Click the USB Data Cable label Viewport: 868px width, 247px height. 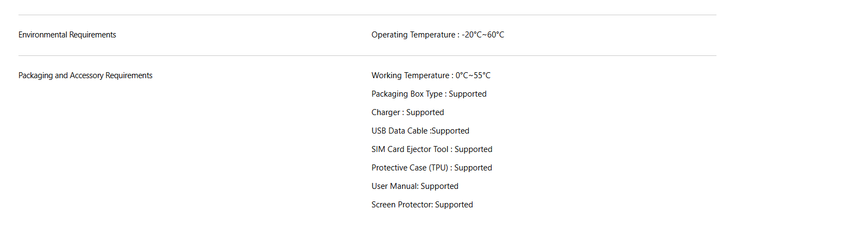tap(400, 131)
